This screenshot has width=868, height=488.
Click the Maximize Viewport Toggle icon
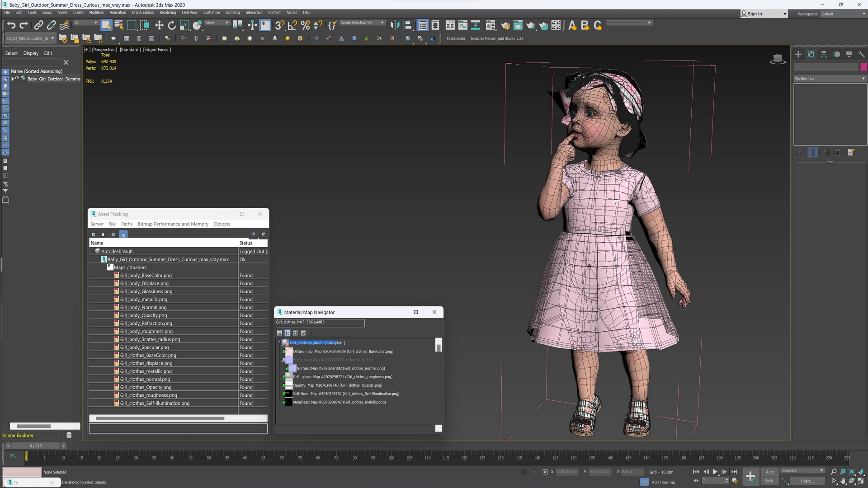tap(861, 481)
